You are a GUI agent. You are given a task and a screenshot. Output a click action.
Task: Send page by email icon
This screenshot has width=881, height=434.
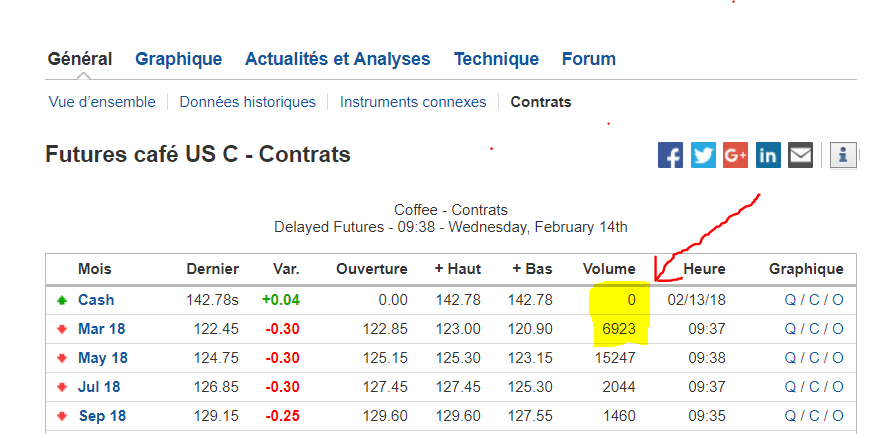click(800, 155)
